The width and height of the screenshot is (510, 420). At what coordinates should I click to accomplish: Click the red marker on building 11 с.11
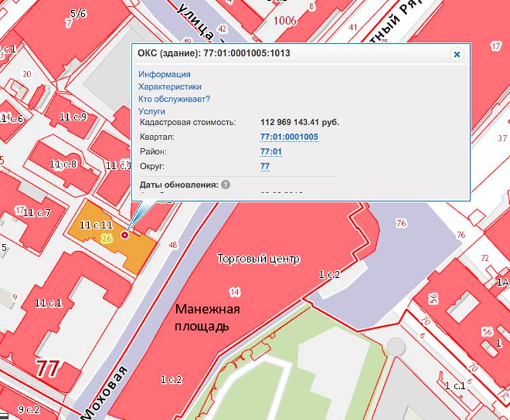(x=124, y=235)
